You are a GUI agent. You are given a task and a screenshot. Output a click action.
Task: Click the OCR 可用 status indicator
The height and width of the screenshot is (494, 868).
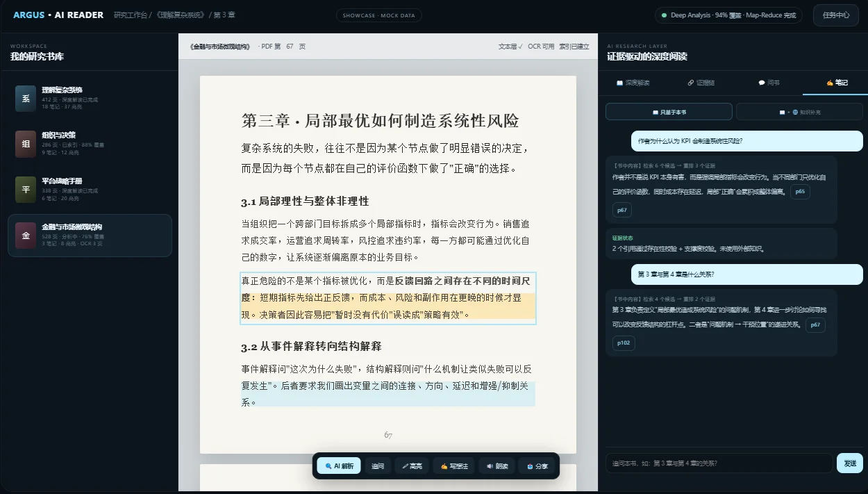[541, 47]
